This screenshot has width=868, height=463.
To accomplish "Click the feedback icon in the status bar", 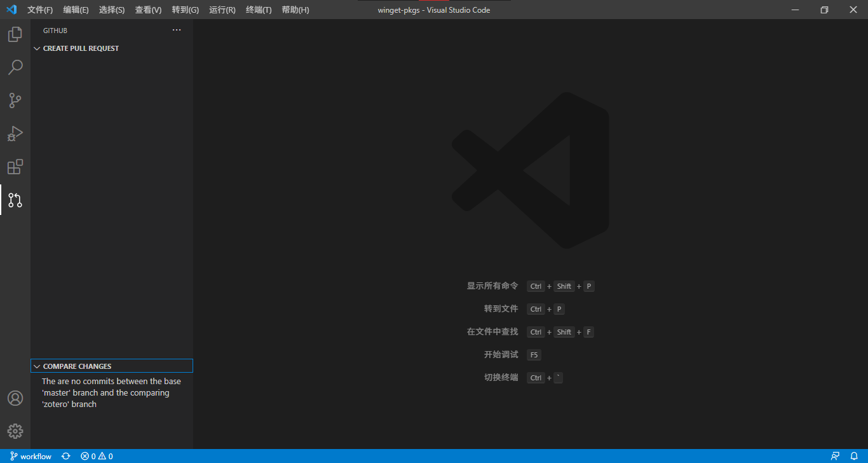I will (x=835, y=455).
